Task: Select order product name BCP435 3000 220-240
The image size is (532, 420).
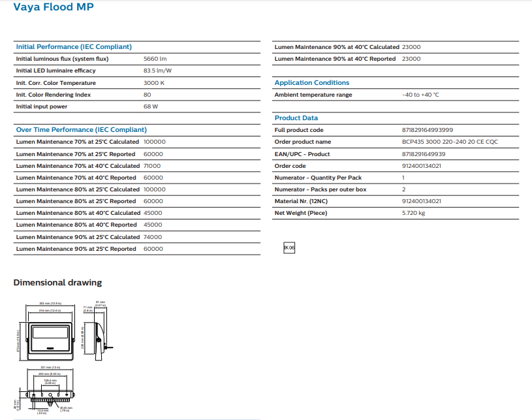Action: (450, 142)
